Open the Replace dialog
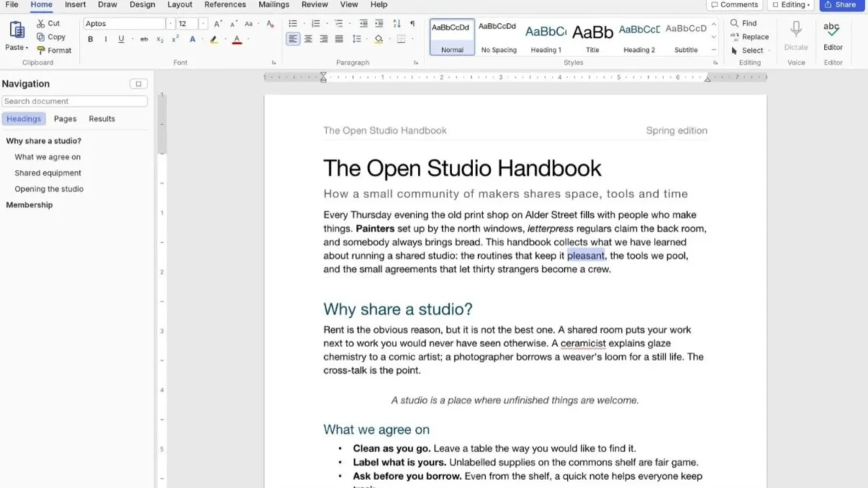The height and width of the screenshot is (488, 868). pyautogui.click(x=749, y=37)
